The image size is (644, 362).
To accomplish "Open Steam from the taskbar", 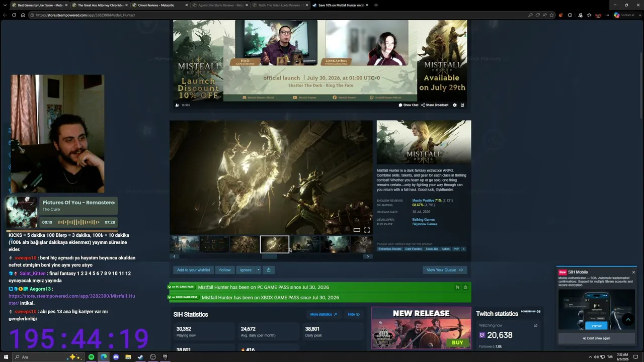I will (140, 357).
